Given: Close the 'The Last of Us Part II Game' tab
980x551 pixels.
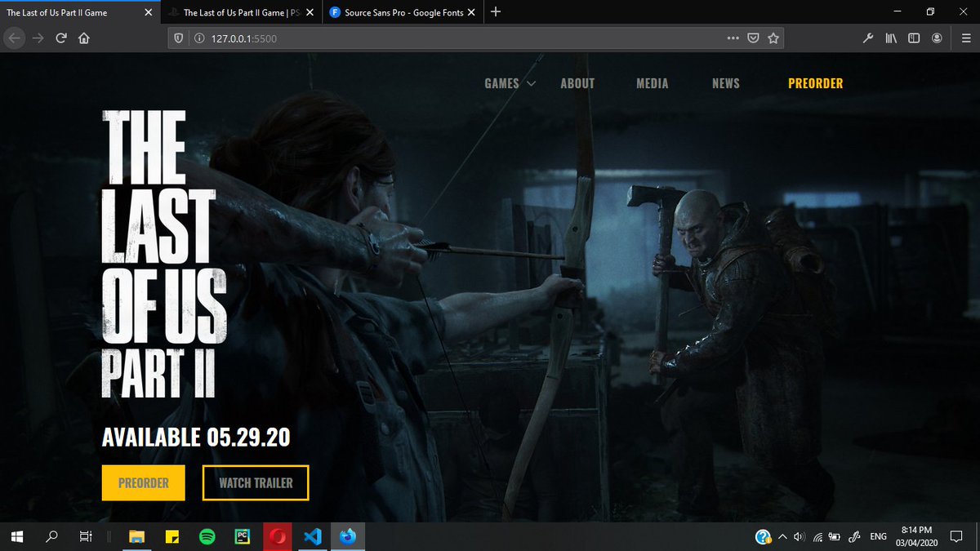Looking at the screenshot, I should [x=148, y=12].
